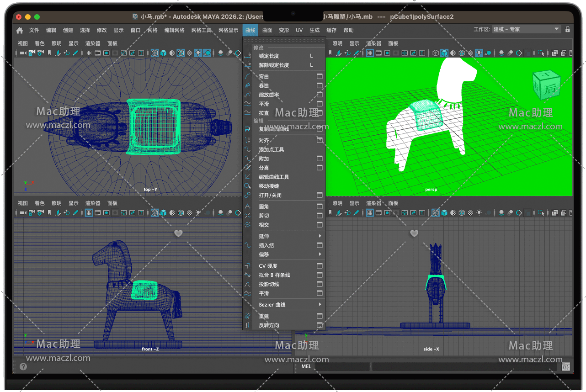Select 添加点工具 from the curves menu
Screen dimensions: 586x392
(272, 149)
